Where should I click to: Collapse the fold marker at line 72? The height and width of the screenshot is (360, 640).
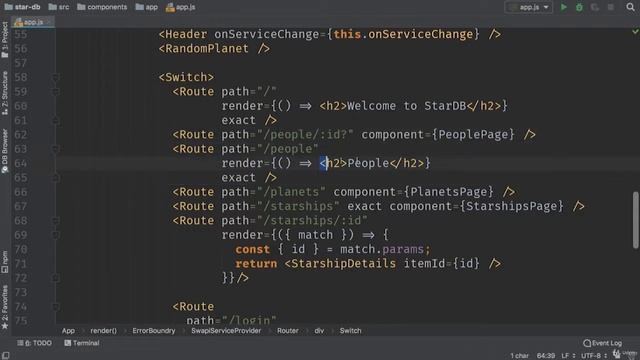tap(56, 278)
